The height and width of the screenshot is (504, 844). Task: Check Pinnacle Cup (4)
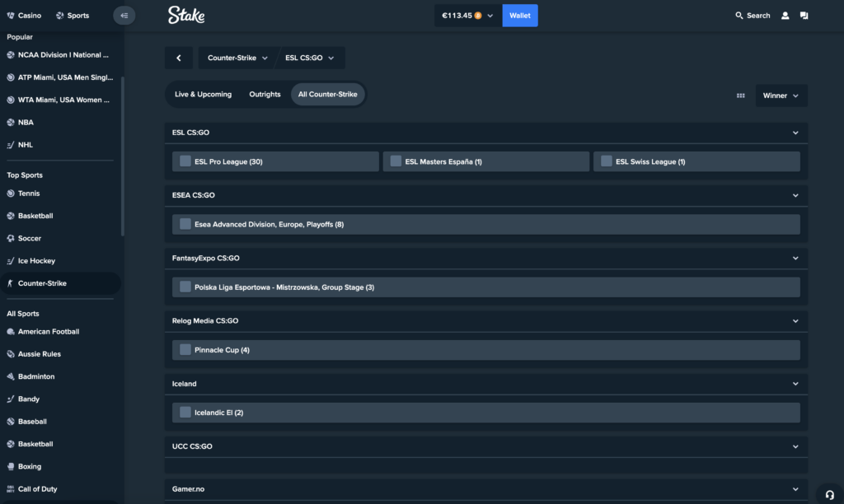click(185, 350)
